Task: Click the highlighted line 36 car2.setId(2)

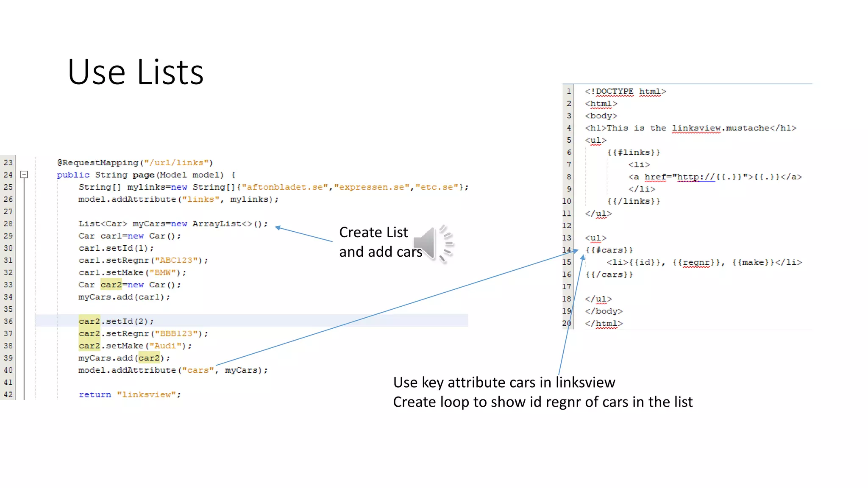Action: pos(116,321)
